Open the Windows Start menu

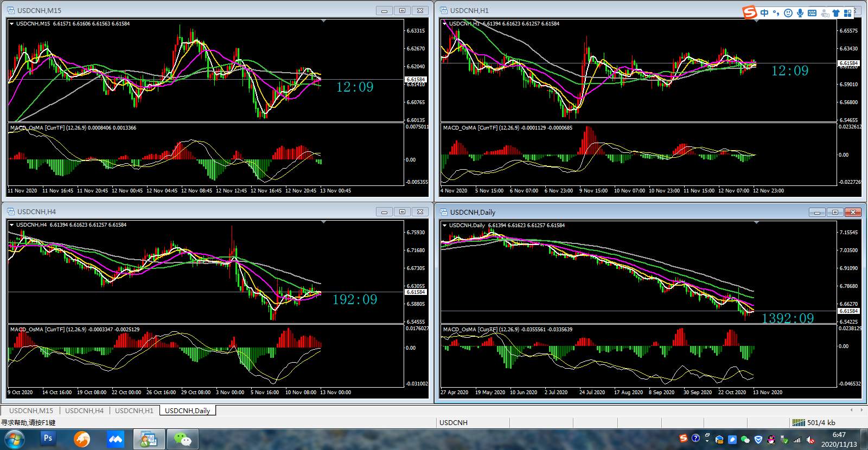pyautogui.click(x=14, y=439)
